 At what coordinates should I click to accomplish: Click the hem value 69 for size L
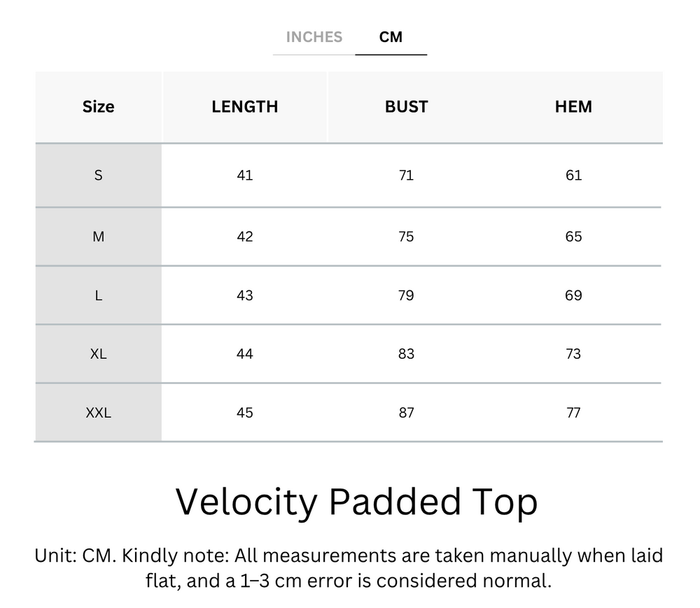tap(573, 295)
